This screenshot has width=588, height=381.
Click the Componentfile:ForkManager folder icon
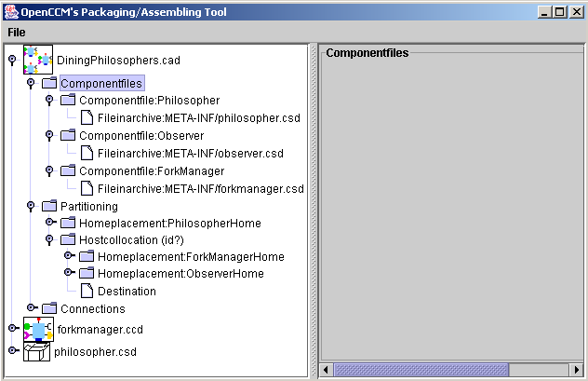(68, 170)
